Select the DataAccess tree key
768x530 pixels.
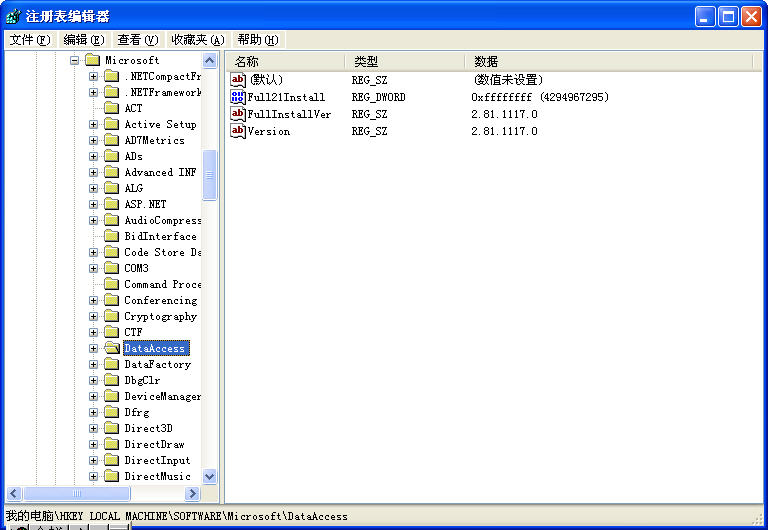click(155, 348)
